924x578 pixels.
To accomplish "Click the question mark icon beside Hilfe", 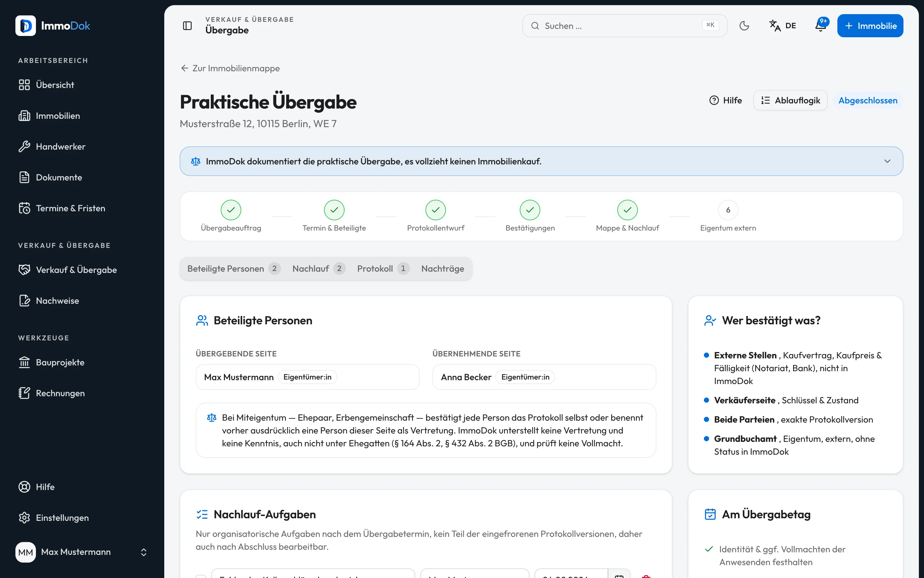I will 714,100.
